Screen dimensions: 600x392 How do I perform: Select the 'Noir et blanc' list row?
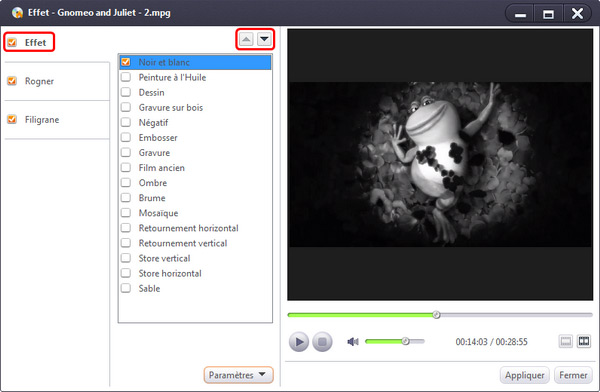click(x=196, y=62)
